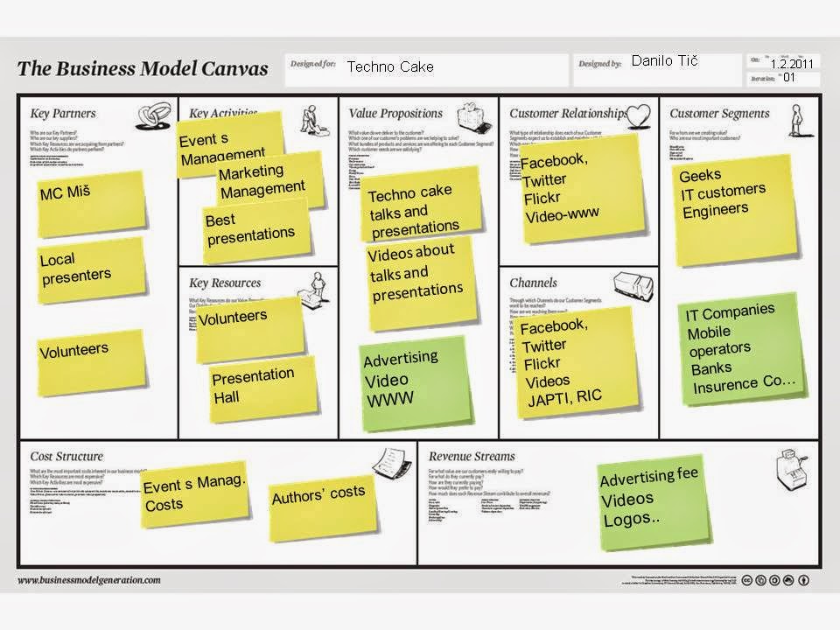Select the Geeks IT customers Engineers note
This screenshot has height=630, width=840.
(736, 210)
